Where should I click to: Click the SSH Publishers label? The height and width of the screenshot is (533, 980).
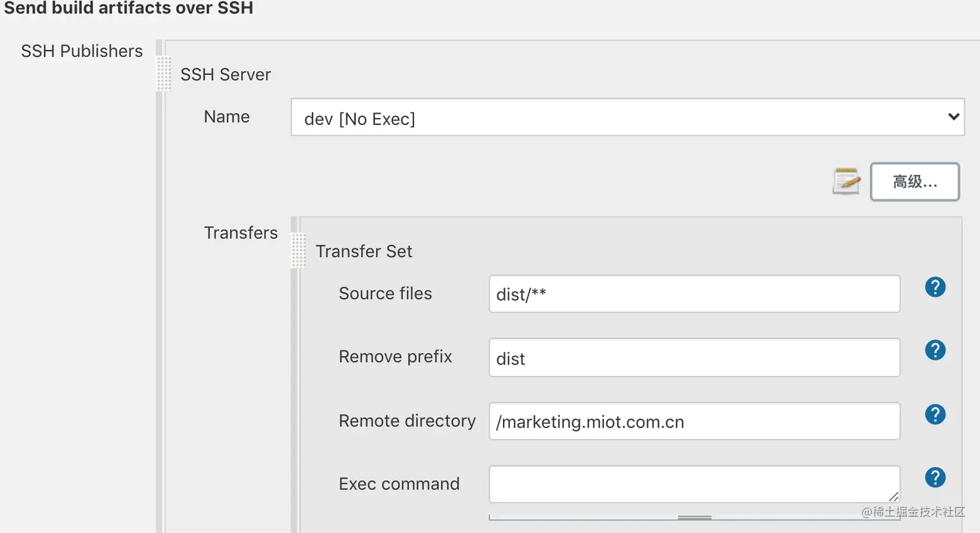point(82,51)
